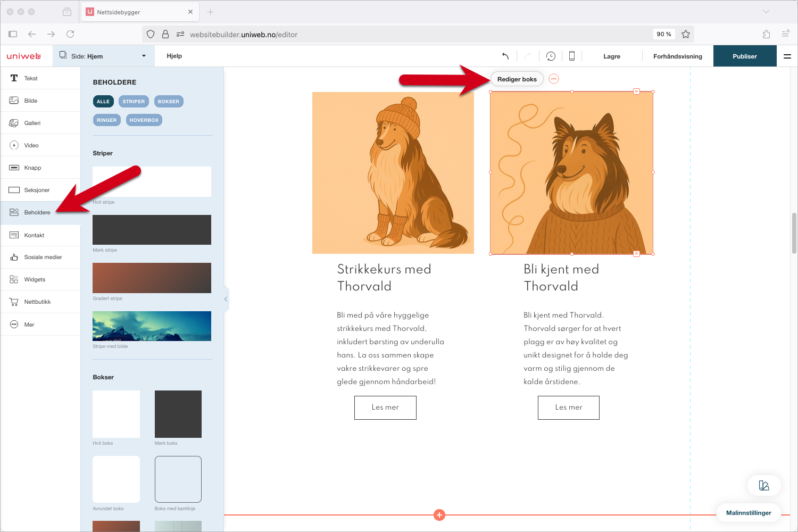Select the Stripe med bilde container

(152, 326)
